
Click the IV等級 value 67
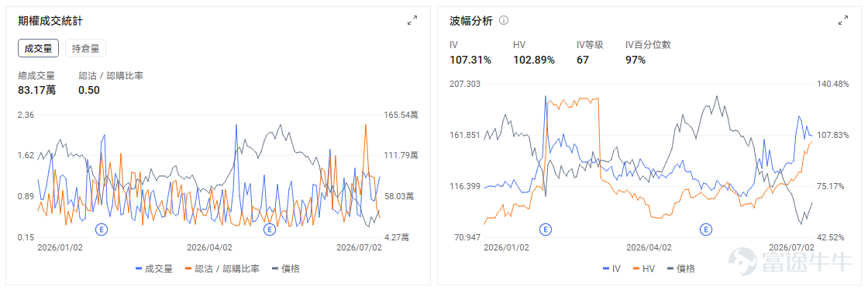(583, 60)
